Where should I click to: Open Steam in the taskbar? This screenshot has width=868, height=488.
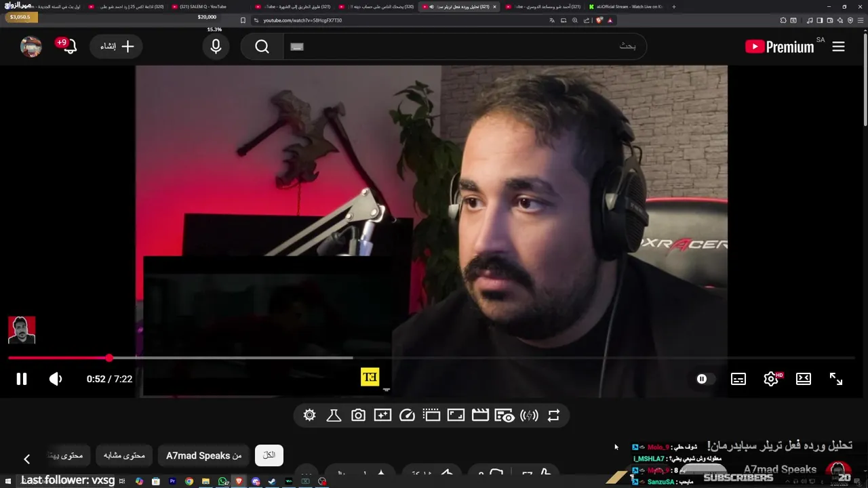pos(272,481)
